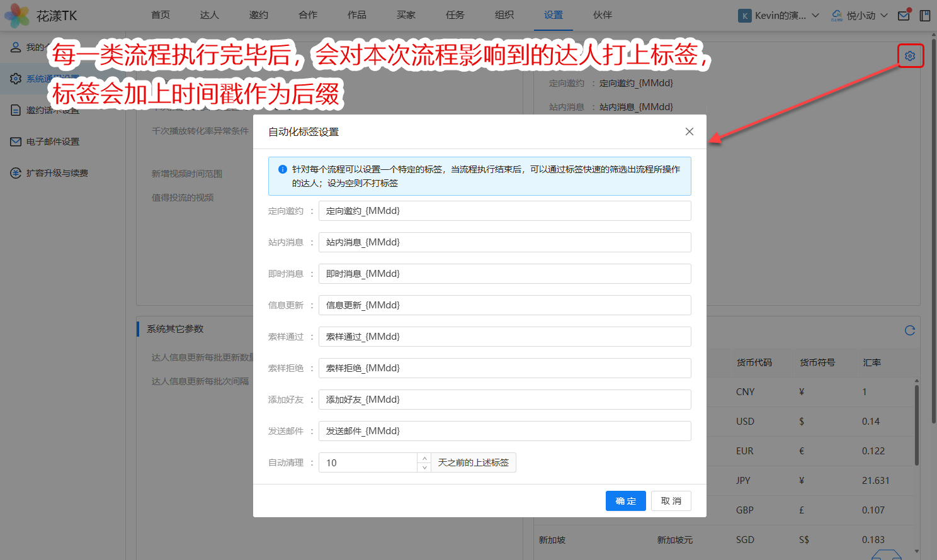Viewport: 937px width, 560px height.
Task: Expand the 悦小动 user dropdown
Action: click(860, 16)
